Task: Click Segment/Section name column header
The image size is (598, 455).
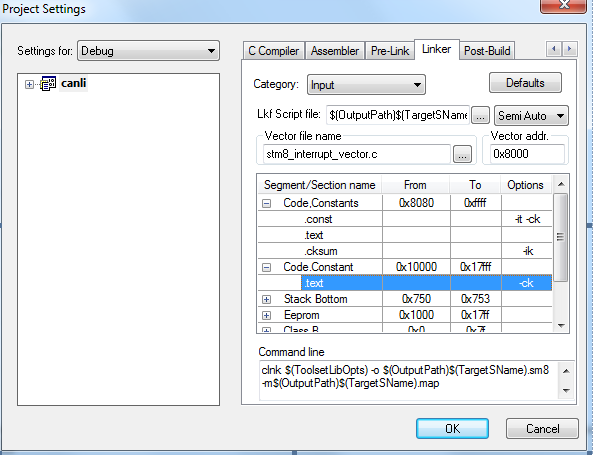Action: coord(320,185)
